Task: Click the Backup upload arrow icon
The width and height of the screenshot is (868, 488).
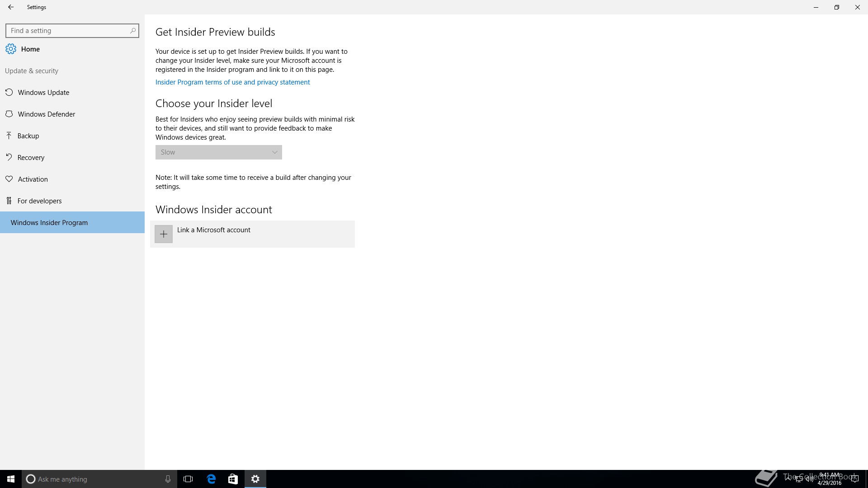Action: click(9, 136)
